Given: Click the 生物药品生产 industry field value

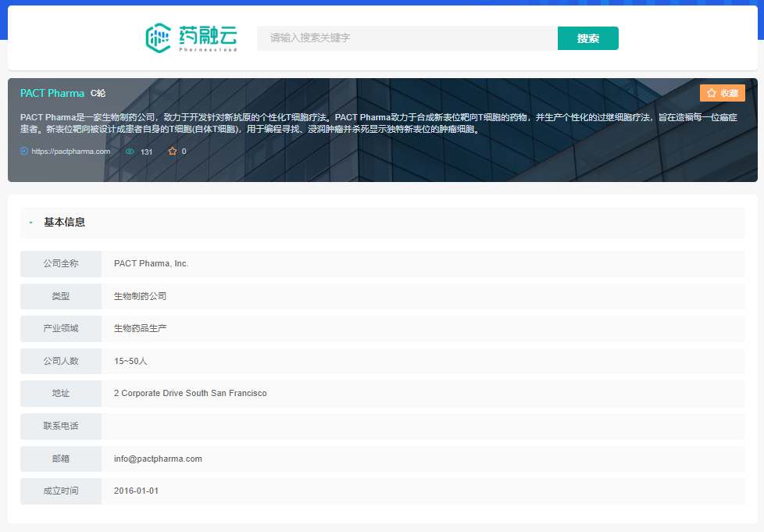Looking at the screenshot, I should 140,328.
